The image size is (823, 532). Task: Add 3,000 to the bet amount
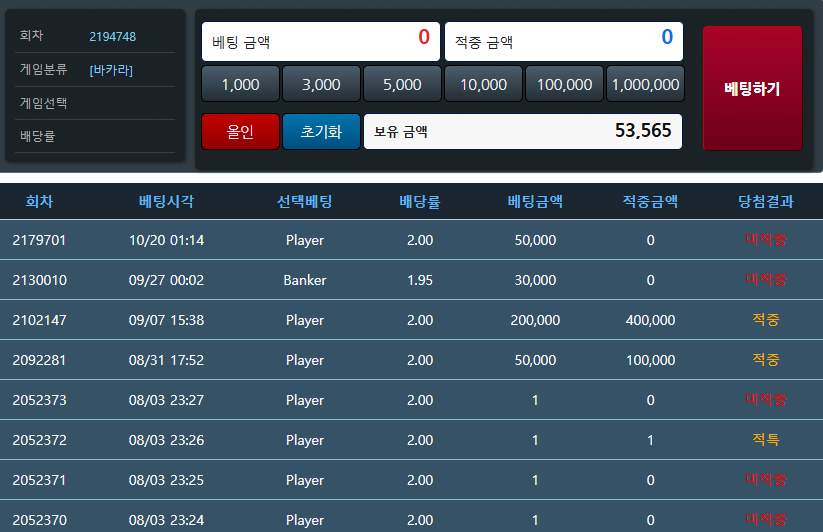pyautogui.click(x=321, y=84)
